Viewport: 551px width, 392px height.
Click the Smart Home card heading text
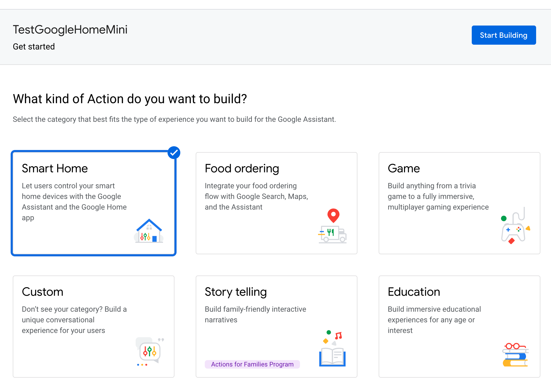(55, 168)
